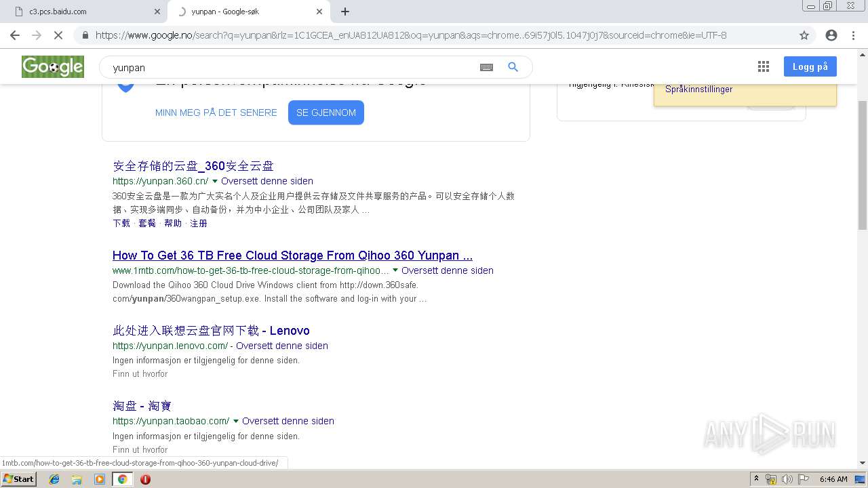Click the Logg på button

(x=810, y=66)
